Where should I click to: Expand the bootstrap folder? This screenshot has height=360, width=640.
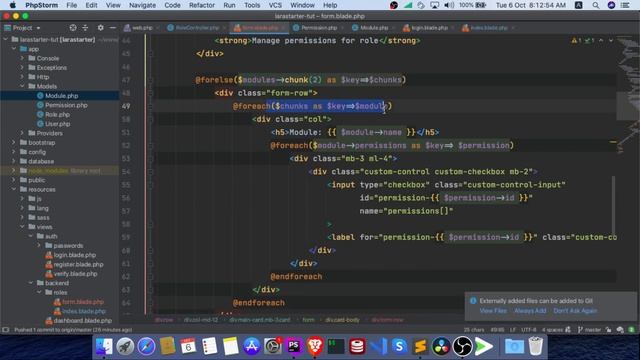click(14, 142)
